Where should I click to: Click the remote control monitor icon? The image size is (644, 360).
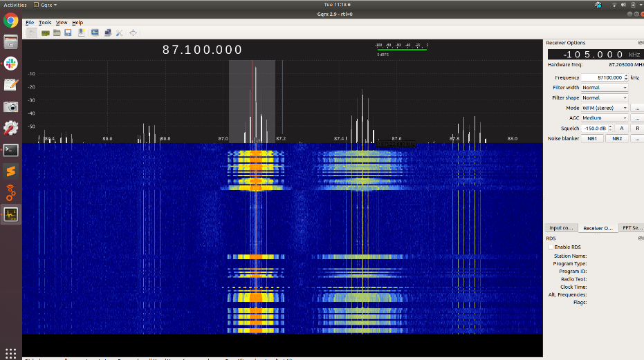[95, 32]
